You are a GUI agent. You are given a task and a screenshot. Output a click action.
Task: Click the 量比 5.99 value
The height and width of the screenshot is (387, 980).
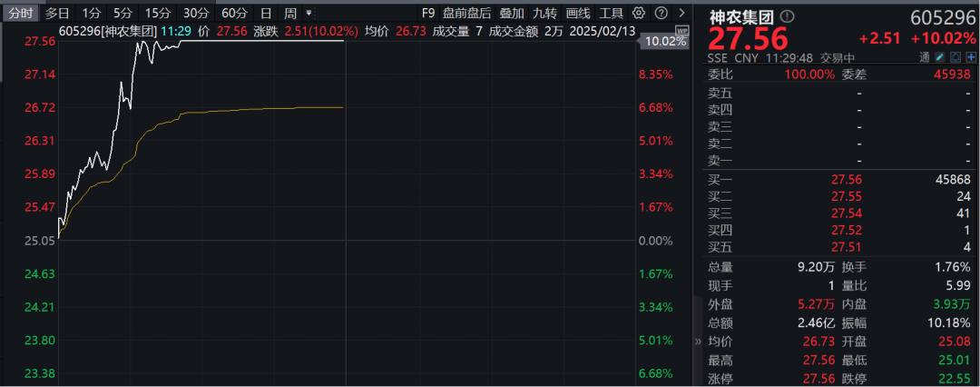coord(957,285)
